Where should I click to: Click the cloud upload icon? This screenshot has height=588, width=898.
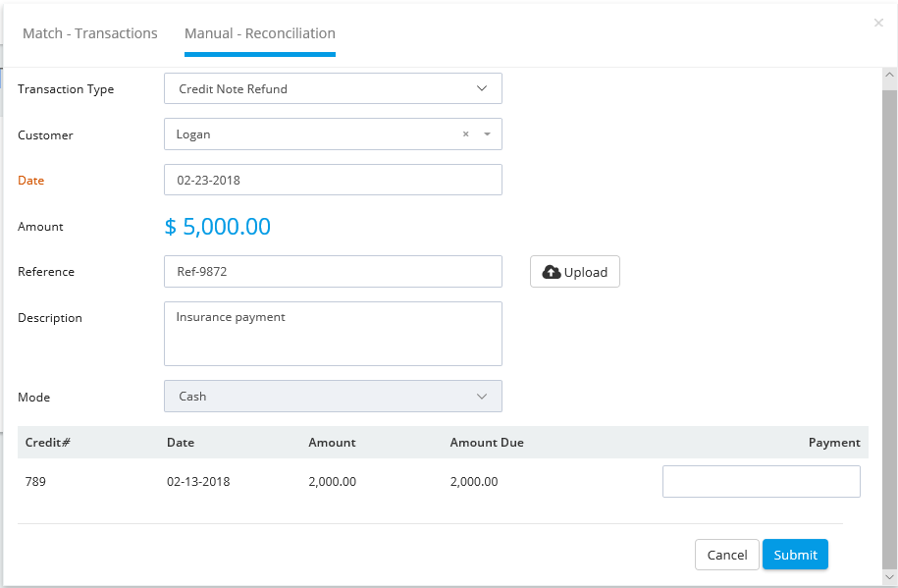point(552,272)
